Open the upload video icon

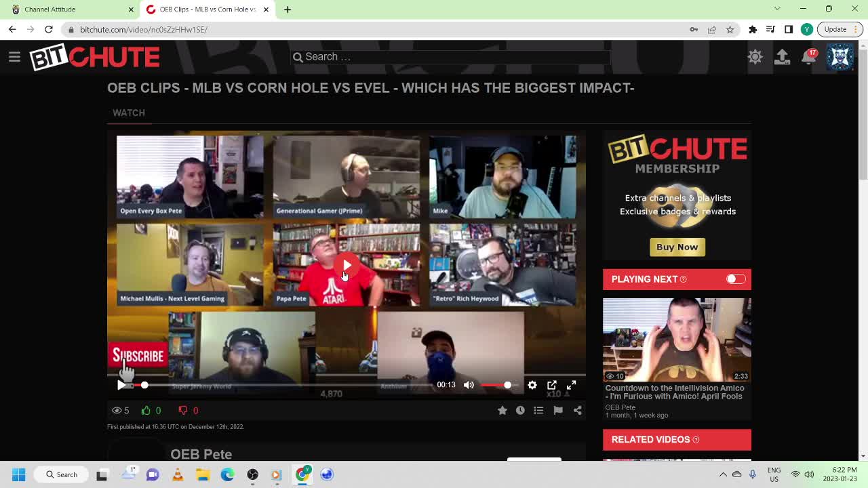(782, 57)
